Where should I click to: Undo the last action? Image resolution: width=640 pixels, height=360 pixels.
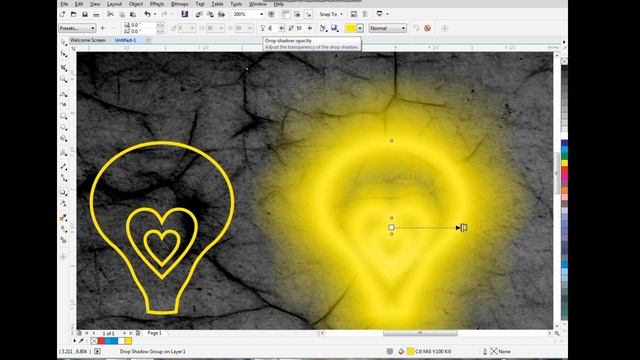pyautogui.click(x=147, y=14)
